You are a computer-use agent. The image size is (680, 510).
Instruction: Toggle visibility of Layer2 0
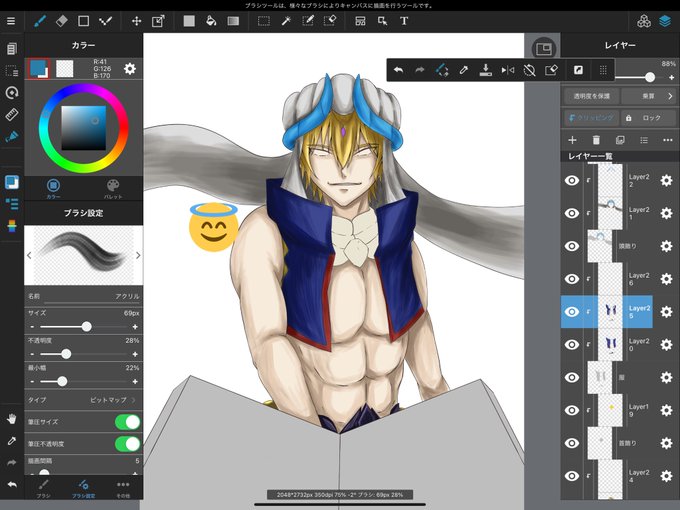tap(572, 344)
